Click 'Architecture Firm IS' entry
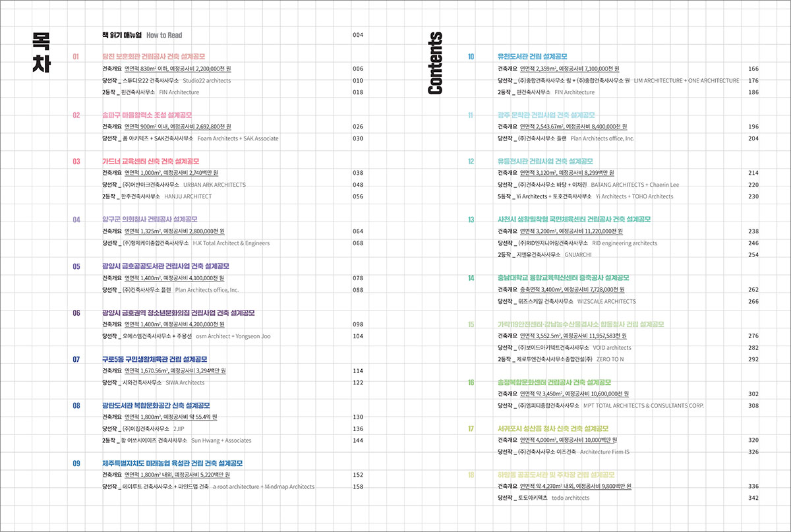 point(604,452)
